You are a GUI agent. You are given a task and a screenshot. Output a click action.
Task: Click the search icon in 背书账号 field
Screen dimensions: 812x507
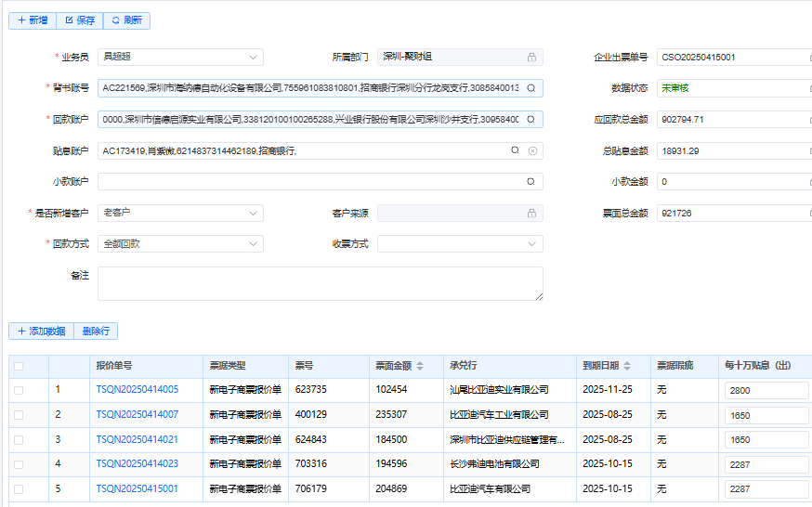[530, 88]
